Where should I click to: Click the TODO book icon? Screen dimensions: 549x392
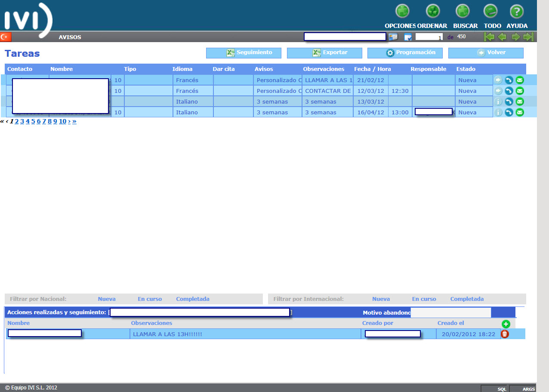490,11
